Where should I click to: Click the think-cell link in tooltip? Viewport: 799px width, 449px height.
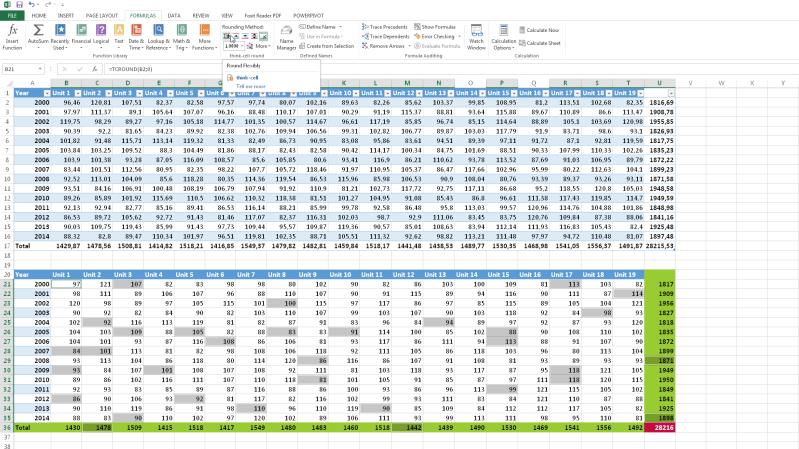pyautogui.click(x=247, y=77)
